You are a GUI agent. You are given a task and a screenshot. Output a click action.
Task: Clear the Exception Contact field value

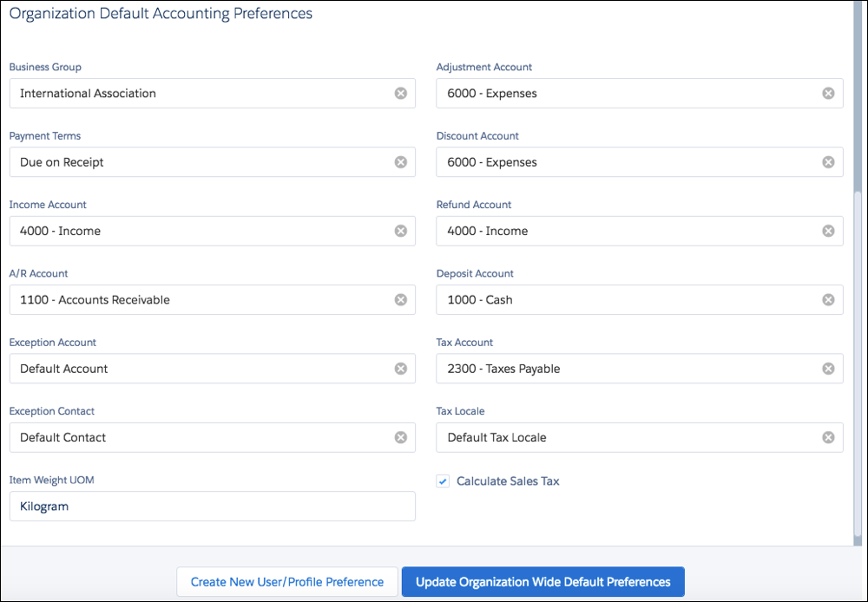(401, 438)
